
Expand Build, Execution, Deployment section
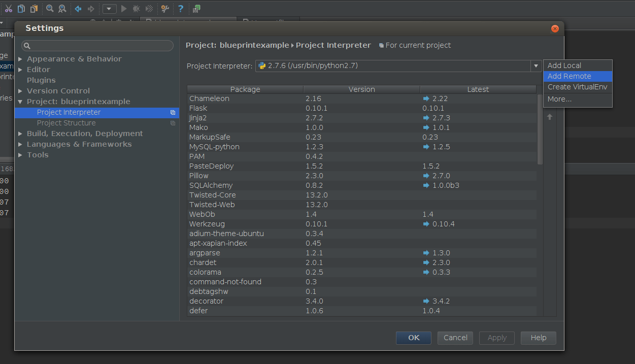20,133
